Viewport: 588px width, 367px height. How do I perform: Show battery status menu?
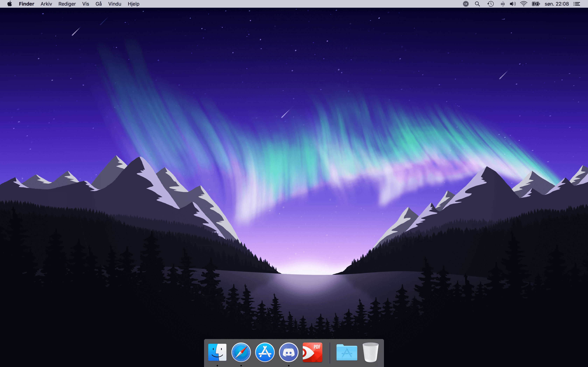[x=535, y=4]
